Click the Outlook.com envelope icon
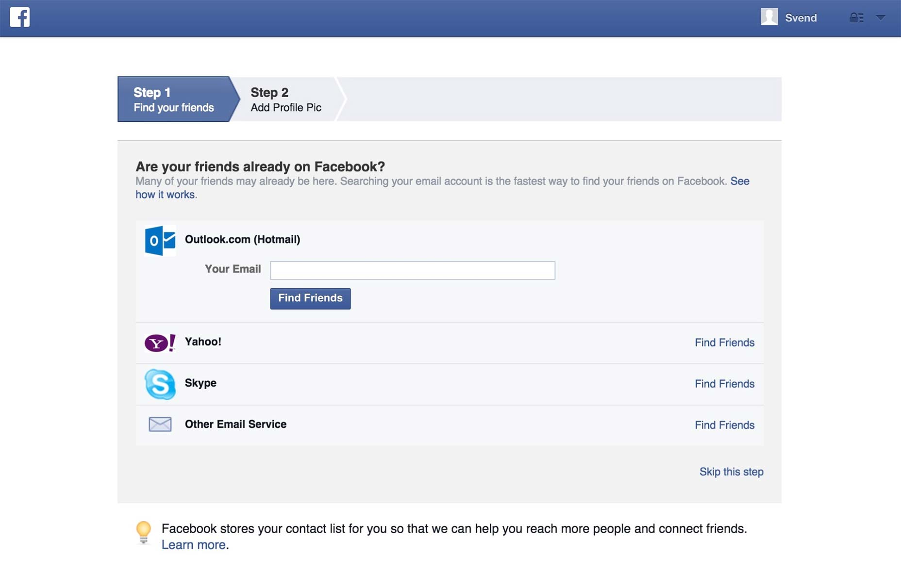The height and width of the screenshot is (588, 901). pos(160,240)
